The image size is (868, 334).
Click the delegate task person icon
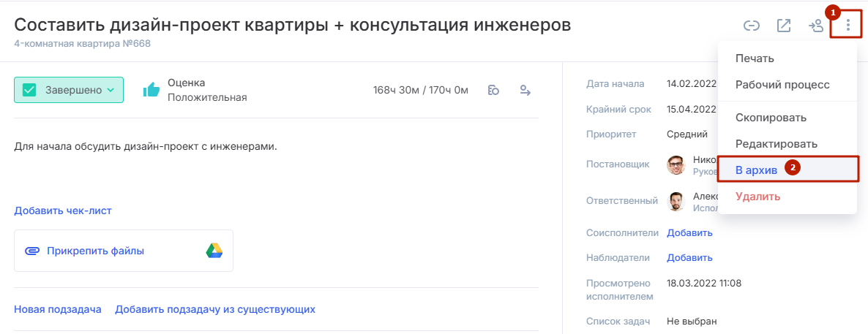pos(816,26)
